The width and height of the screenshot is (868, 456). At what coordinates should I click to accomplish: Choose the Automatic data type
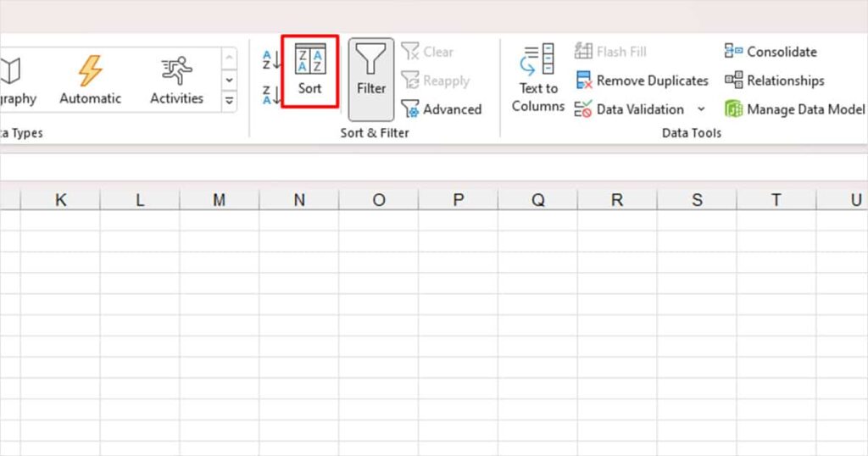[x=90, y=80]
